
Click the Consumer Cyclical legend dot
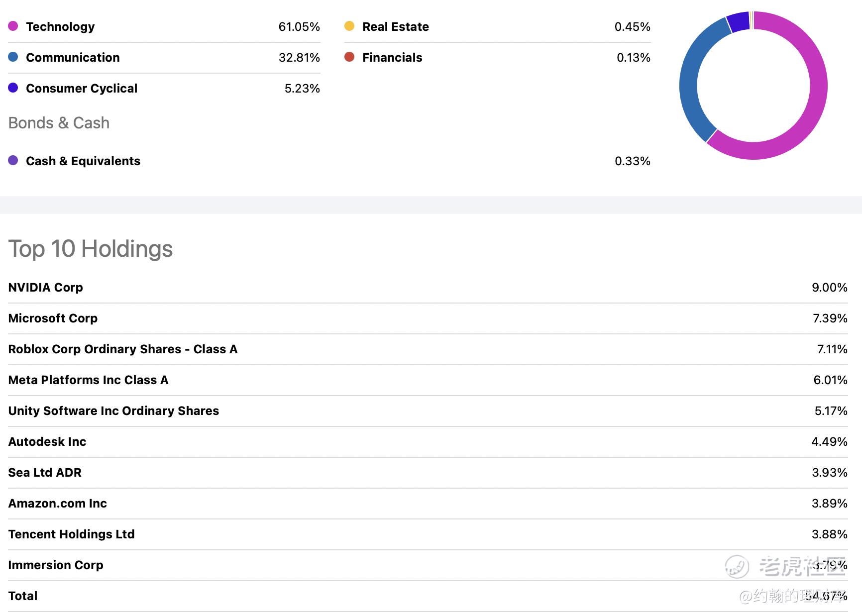click(13, 88)
